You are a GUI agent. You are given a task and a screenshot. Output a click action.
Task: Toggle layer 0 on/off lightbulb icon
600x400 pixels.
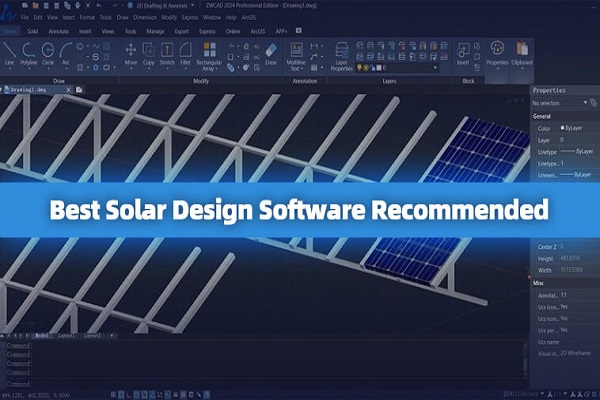tap(359, 68)
